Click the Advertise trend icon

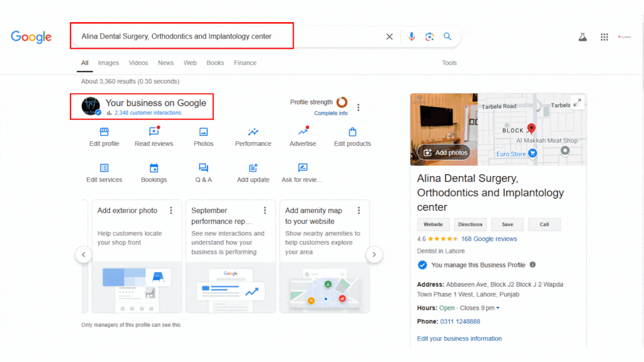(x=303, y=132)
